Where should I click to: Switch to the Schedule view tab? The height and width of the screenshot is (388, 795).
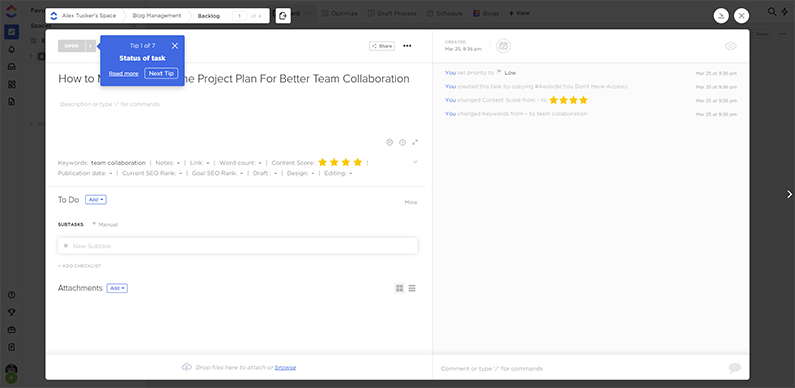(x=445, y=13)
